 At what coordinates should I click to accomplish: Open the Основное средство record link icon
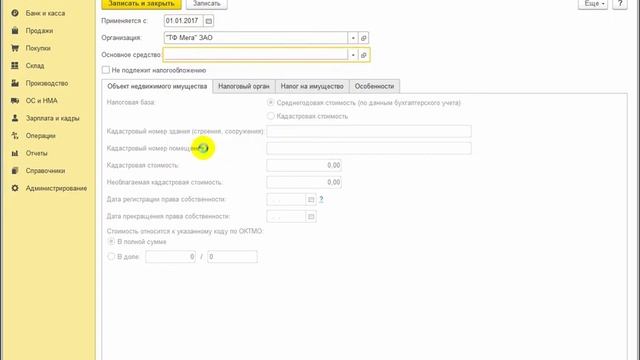(364, 55)
